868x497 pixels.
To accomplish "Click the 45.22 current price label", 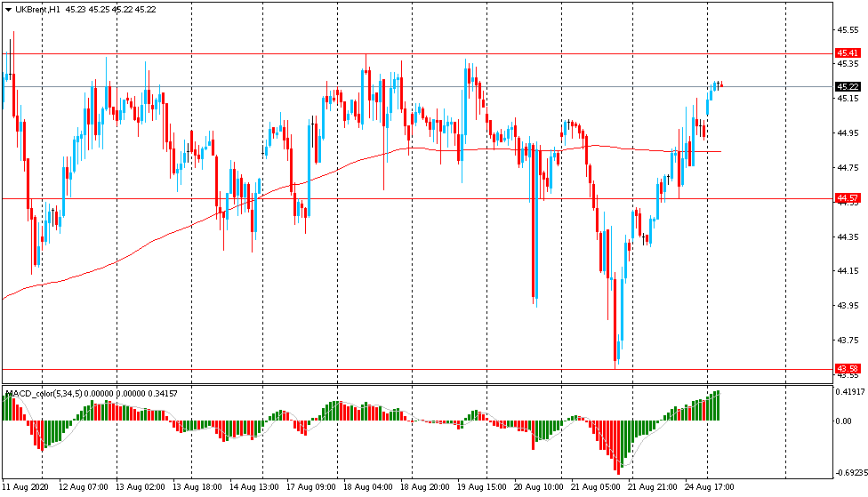I will 848,86.
